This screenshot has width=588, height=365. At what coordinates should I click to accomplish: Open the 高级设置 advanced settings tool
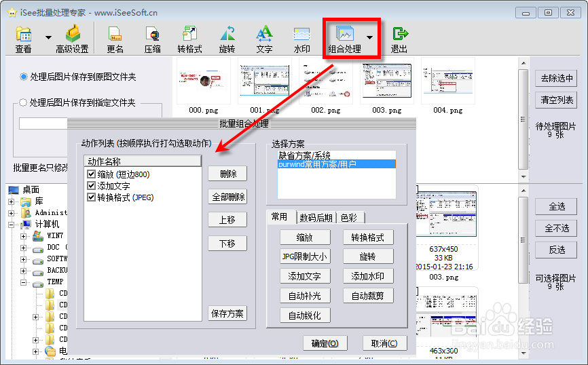click(x=72, y=39)
